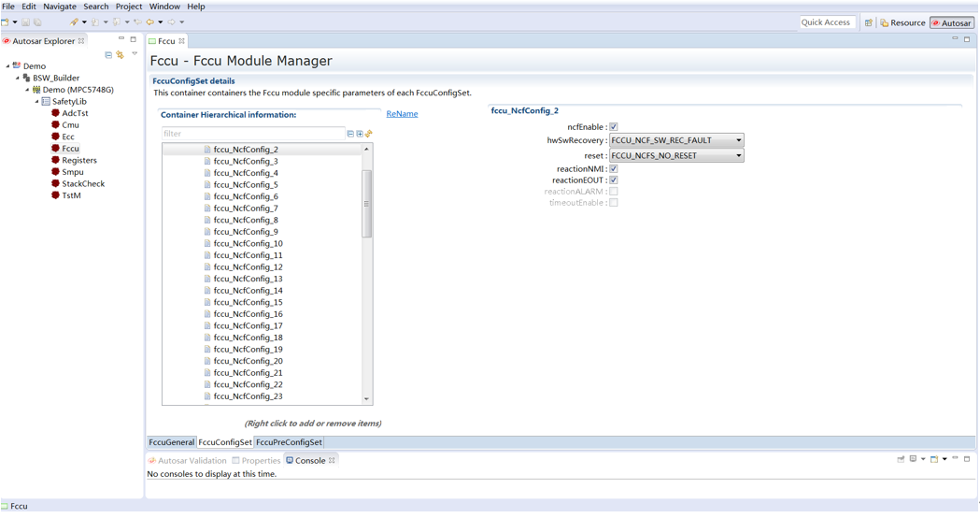Click the container list scrollbar thumb
The height and width of the screenshot is (518, 980).
(367, 204)
